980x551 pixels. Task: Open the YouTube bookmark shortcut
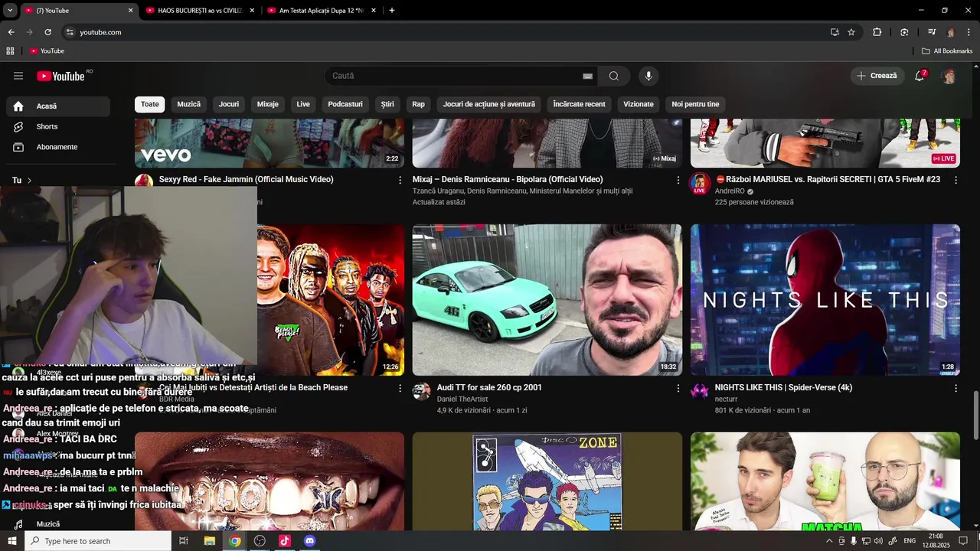point(47,51)
